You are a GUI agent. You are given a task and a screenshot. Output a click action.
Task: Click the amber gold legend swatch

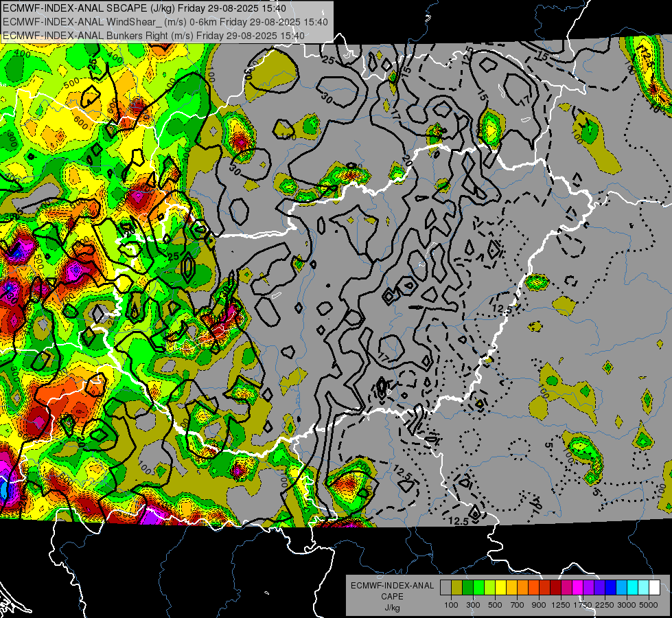pos(511,588)
